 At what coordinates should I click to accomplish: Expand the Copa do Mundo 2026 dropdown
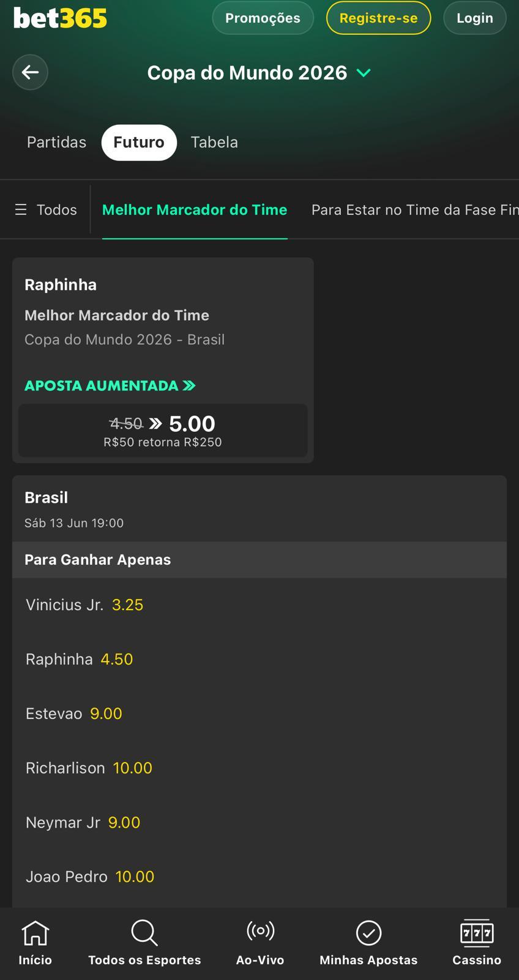[x=364, y=72]
